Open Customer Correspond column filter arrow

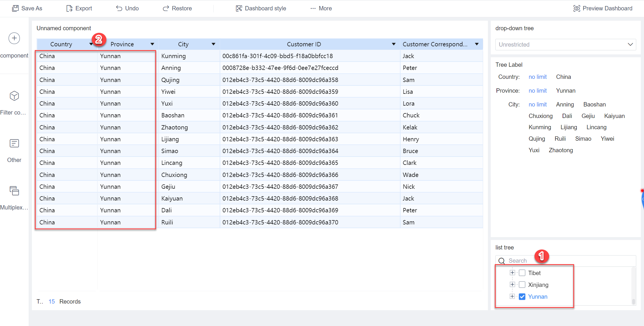pos(477,44)
